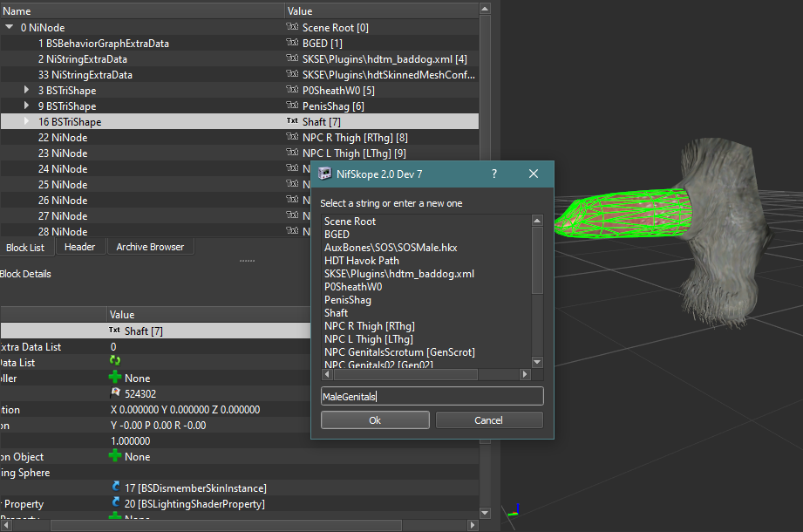Open the Archive Browser tab
This screenshot has width=803, height=532.
click(x=150, y=247)
